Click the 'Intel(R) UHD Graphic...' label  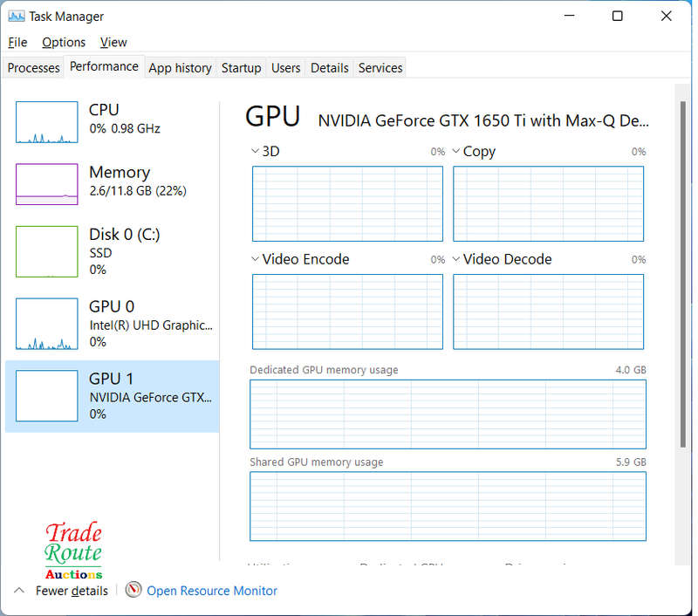point(151,325)
